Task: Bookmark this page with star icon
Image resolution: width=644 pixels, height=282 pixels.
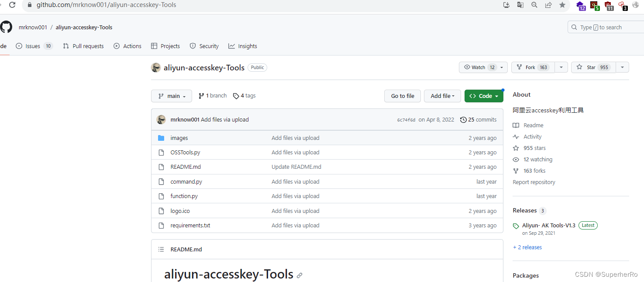Action: (562, 5)
